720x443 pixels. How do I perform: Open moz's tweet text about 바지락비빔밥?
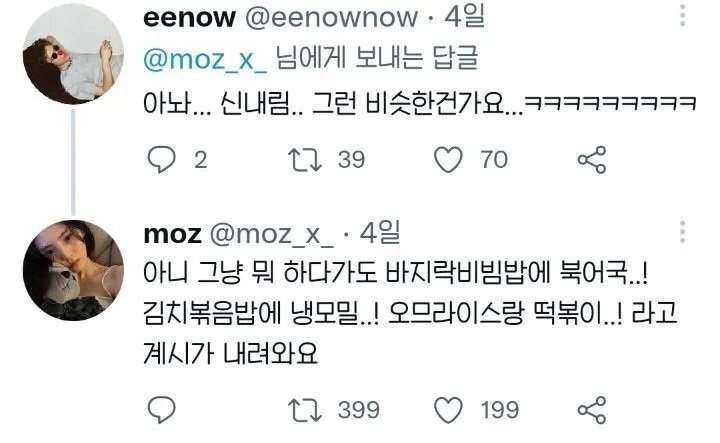pyautogui.click(x=410, y=314)
